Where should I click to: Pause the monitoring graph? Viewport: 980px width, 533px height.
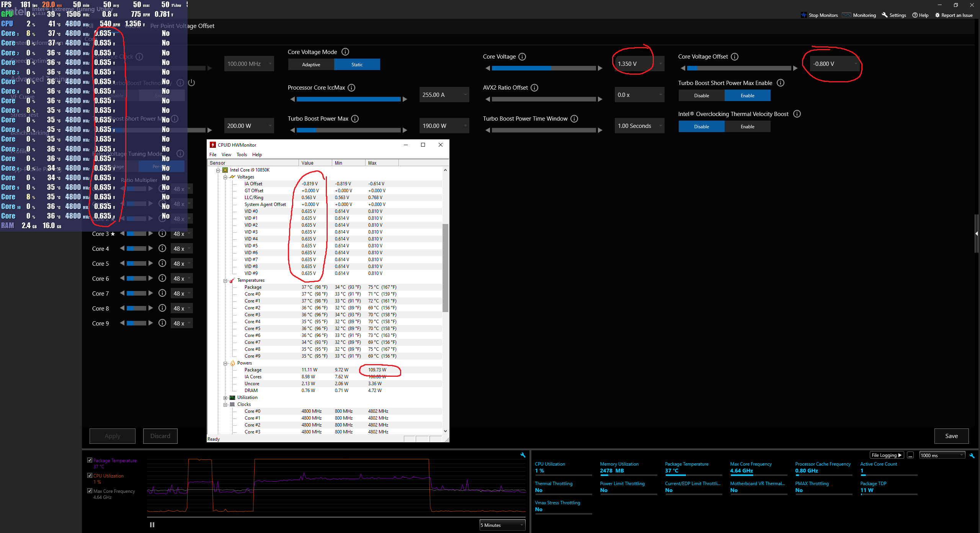tap(152, 525)
